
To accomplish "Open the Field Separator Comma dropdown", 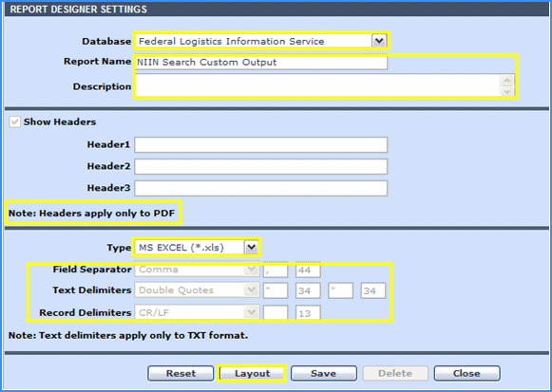I will (x=197, y=270).
